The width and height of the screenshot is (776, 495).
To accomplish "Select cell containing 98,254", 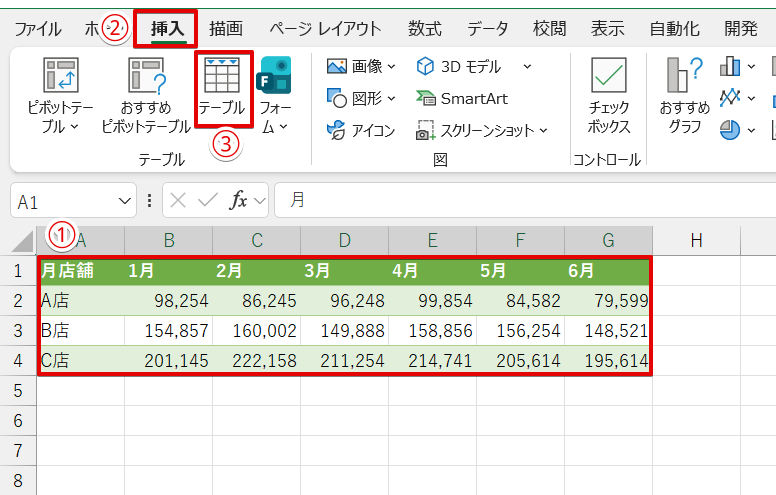I will (169, 300).
